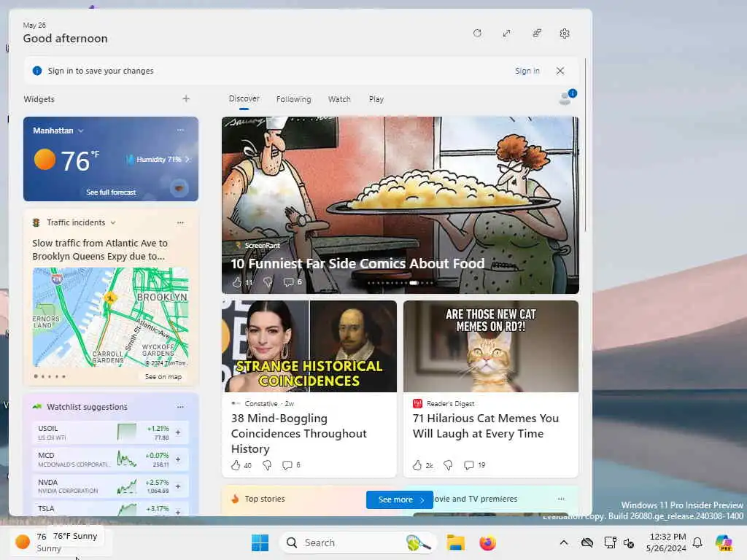747x560 pixels.
Task: Like the Mind-Boggling Coincidences article
Action: pyautogui.click(x=236, y=464)
